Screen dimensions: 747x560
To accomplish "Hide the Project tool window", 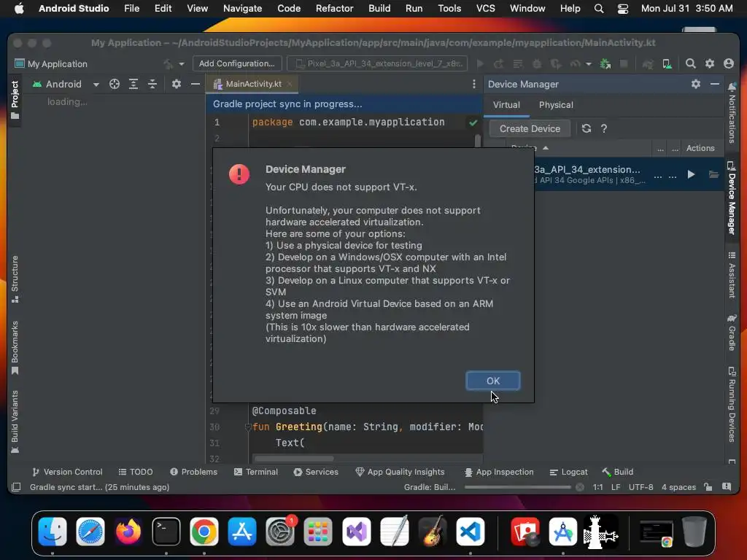I will (x=196, y=84).
